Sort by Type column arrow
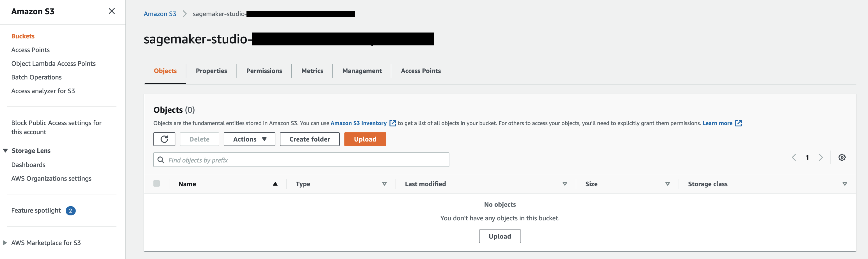This screenshot has width=868, height=259. click(385, 184)
